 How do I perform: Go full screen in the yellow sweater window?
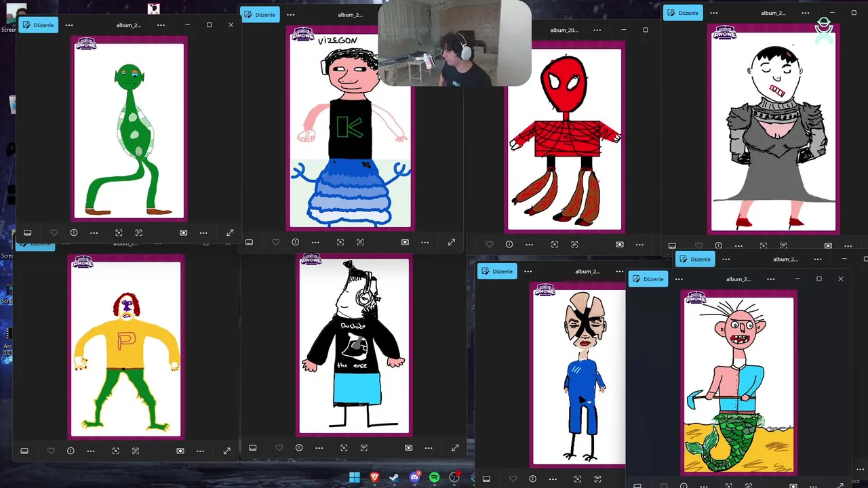pos(226,451)
